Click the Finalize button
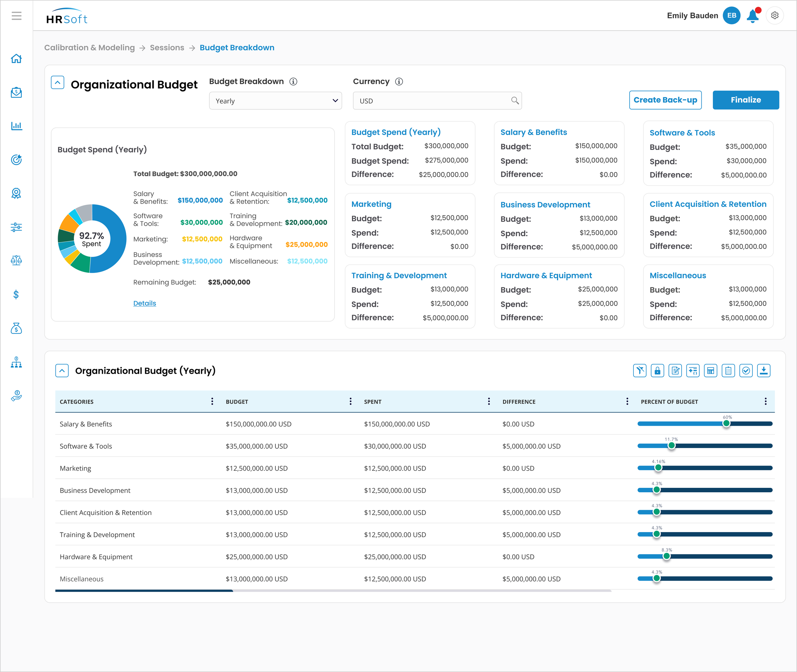The image size is (797, 672). click(746, 100)
